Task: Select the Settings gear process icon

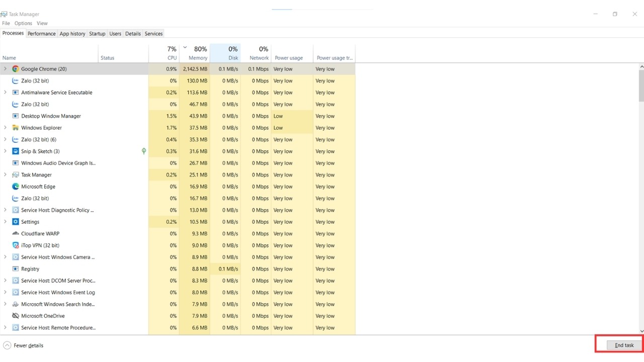Action: pyautogui.click(x=16, y=222)
